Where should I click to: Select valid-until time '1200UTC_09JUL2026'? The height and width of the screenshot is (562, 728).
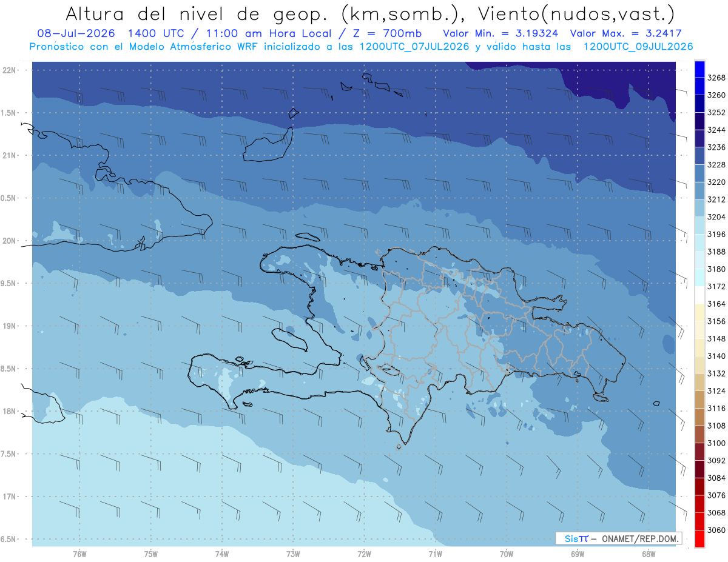pos(638,47)
